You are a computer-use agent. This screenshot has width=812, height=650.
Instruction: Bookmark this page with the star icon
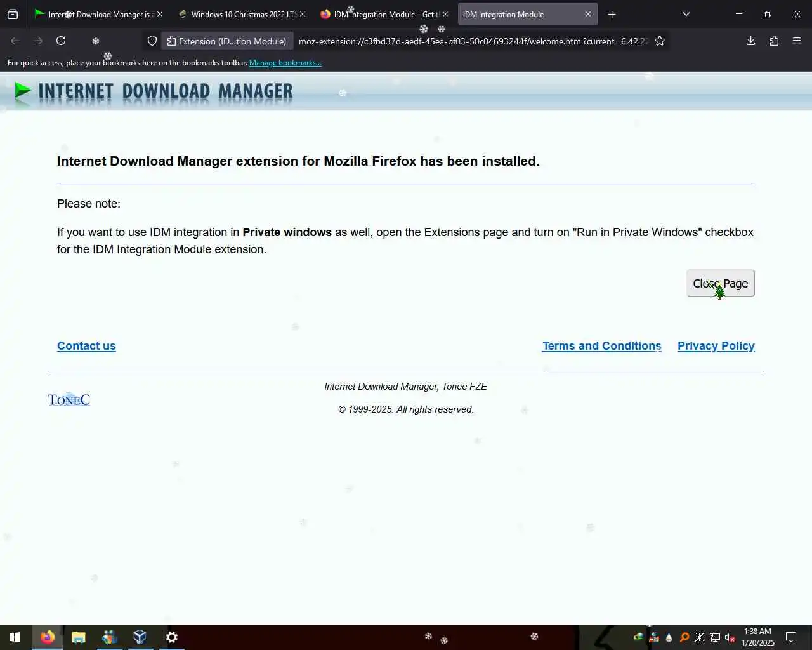coord(660,41)
